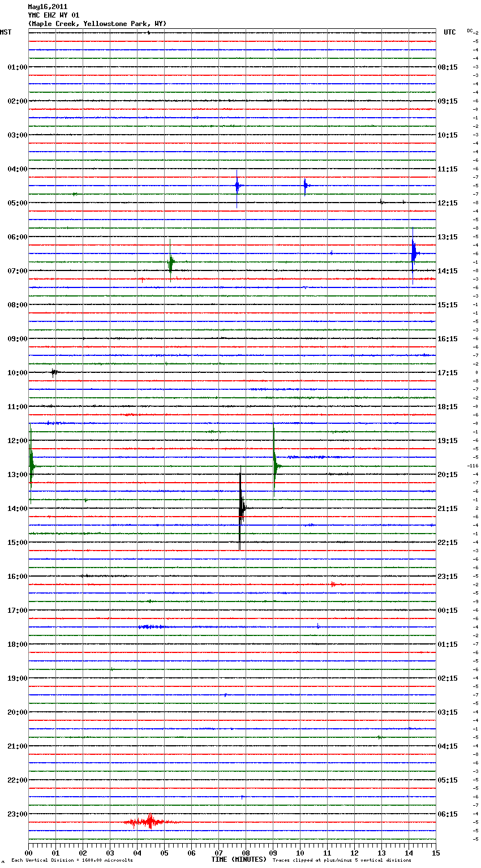
Task: Click the 01:00 MST row label
Action: pos(17,67)
